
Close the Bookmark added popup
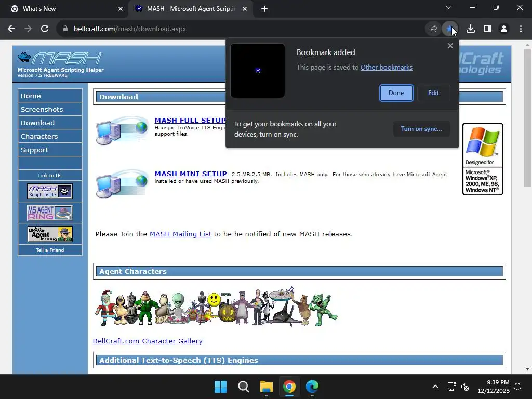[x=450, y=46]
